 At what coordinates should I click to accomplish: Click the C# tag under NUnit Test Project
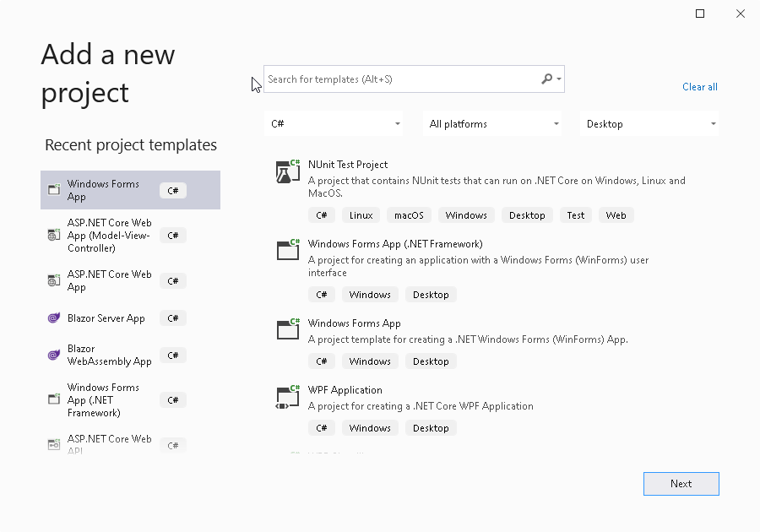[x=322, y=215]
